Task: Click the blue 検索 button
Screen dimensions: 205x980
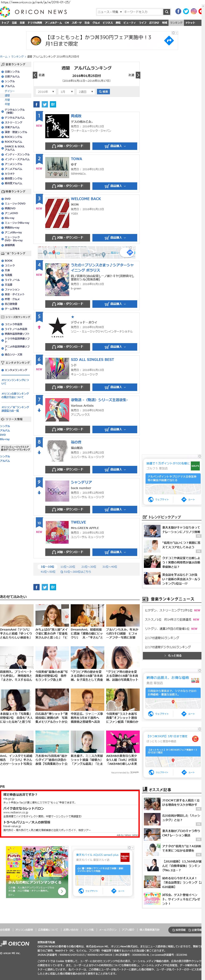Action: tap(104, 92)
